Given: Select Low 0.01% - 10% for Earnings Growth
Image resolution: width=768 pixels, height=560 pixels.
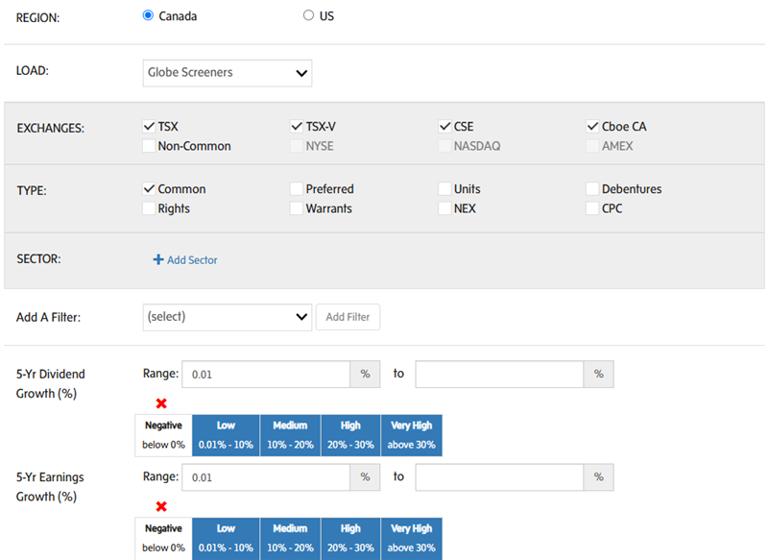Looking at the screenshot, I should (x=226, y=538).
